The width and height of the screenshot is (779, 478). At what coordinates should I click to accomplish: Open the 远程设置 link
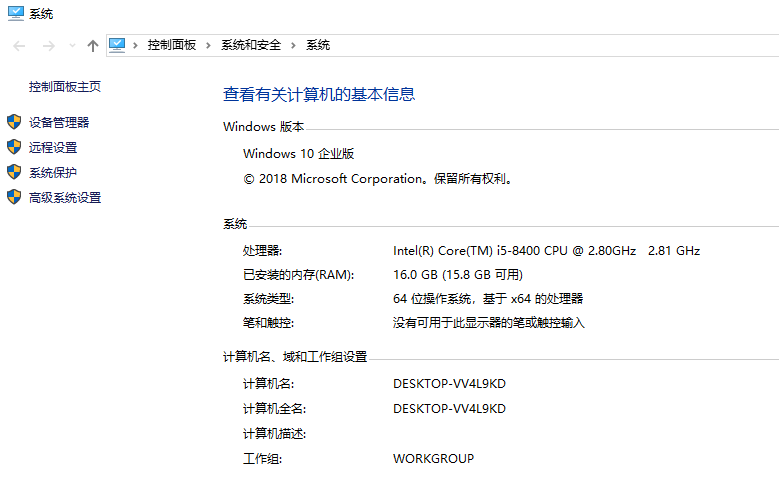pos(53,148)
